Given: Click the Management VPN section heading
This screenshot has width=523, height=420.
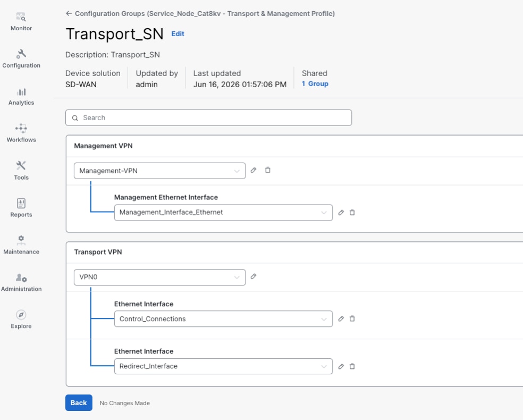Looking at the screenshot, I should 104,146.
